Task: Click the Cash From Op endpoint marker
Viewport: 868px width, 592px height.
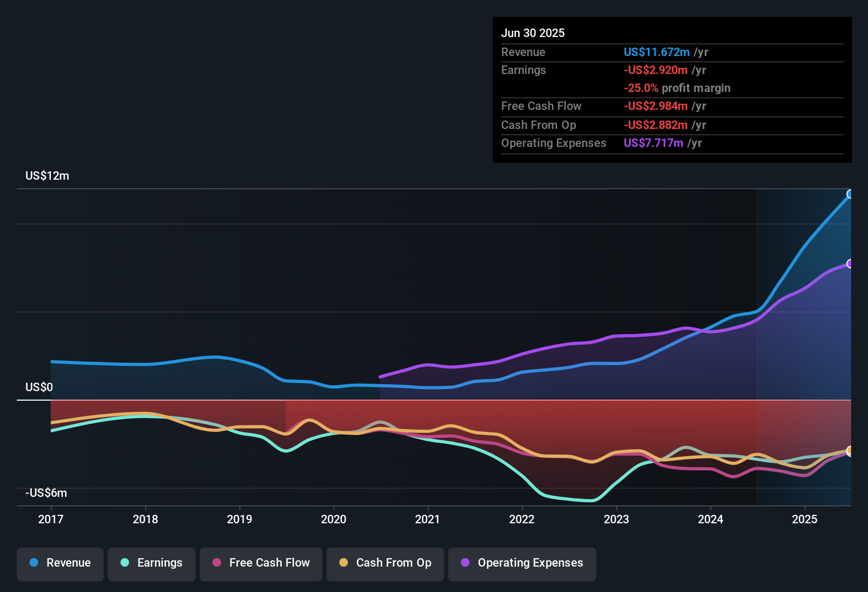Action: 849,452
